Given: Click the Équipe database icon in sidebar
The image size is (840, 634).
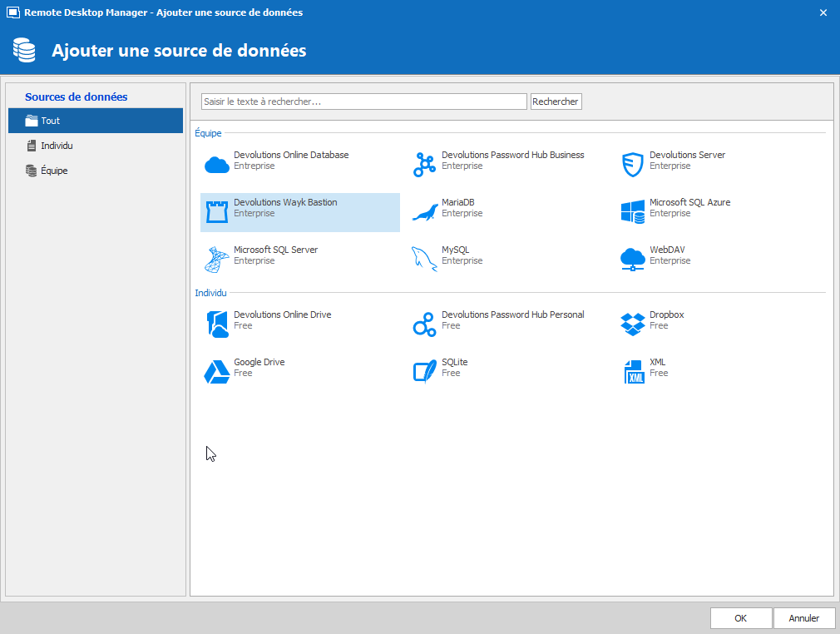Looking at the screenshot, I should tap(32, 171).
